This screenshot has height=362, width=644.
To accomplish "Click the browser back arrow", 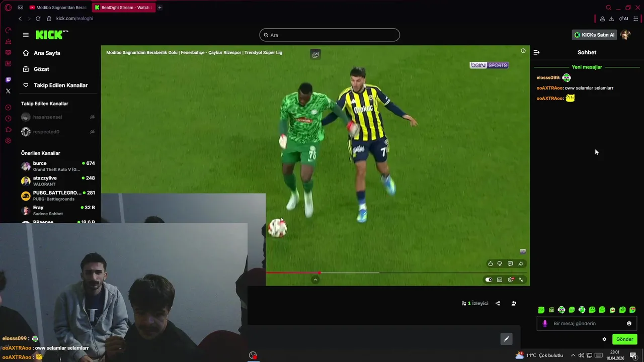I will (x=20, y=19).
